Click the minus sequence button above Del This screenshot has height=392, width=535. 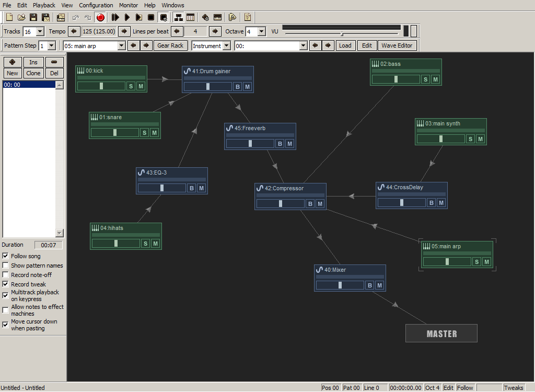pyautogui.click(x=54, y=62)
